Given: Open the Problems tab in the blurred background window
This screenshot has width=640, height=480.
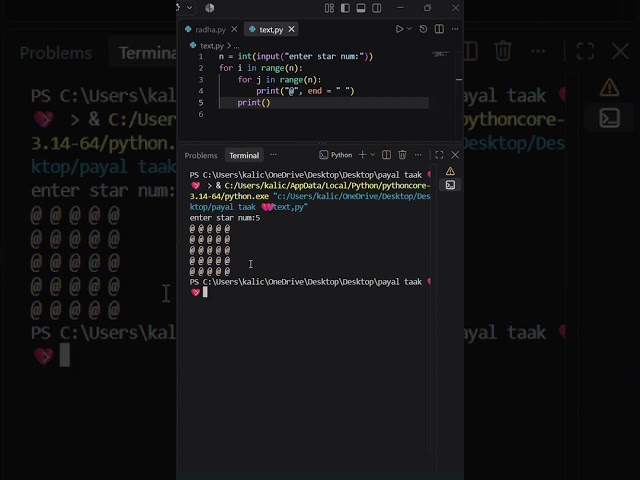Looking at the screenshot, I should pyautogui.click(x=56, y=53).
